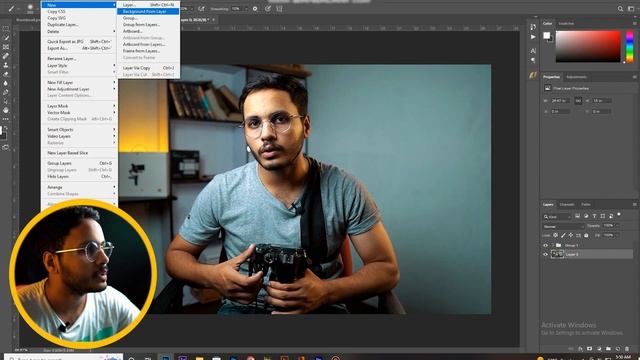Select the Pen tool in toolbar
The image size is (640, 360).
pyautogui.click(x=6, y=92)
